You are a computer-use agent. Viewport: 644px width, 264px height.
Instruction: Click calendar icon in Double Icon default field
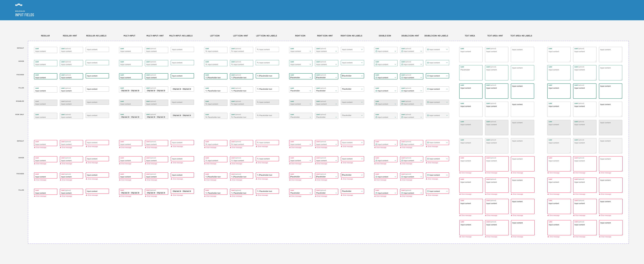(x=376, y=51)
